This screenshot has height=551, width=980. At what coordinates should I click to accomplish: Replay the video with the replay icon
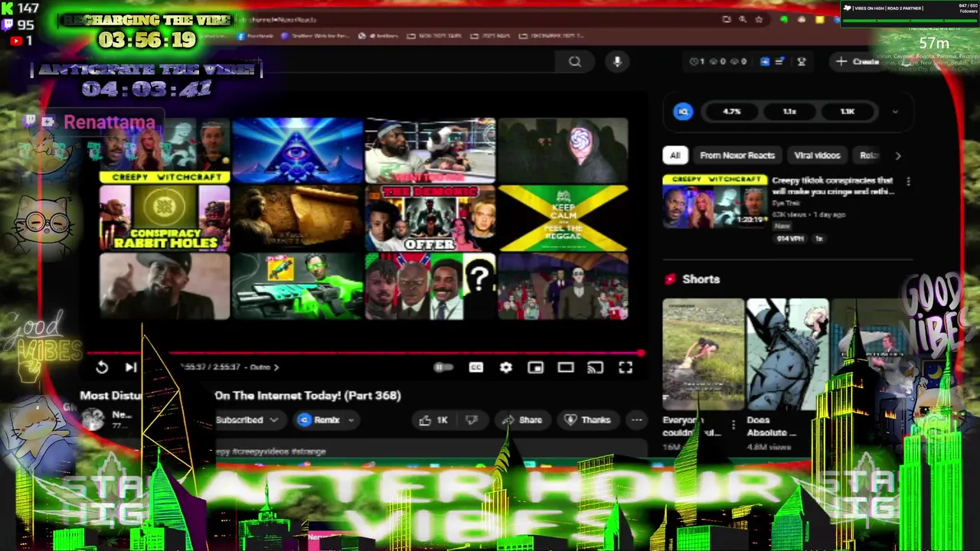(x=102, y=367)
